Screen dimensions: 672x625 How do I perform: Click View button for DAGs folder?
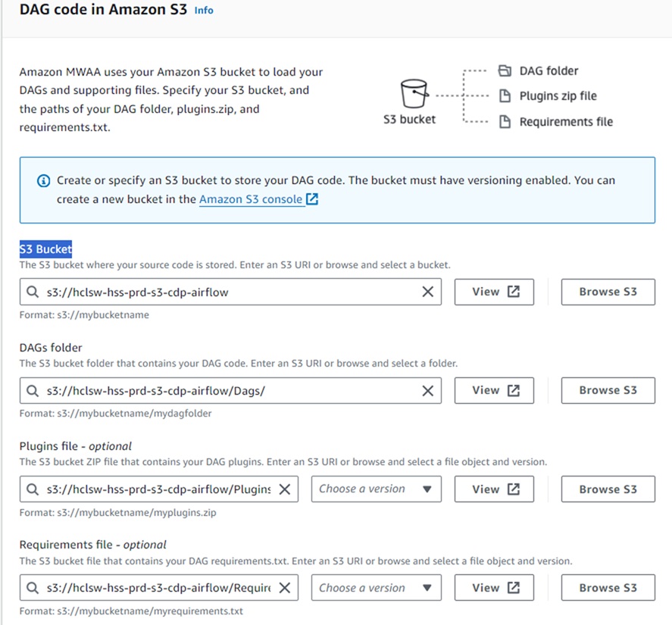495,391
